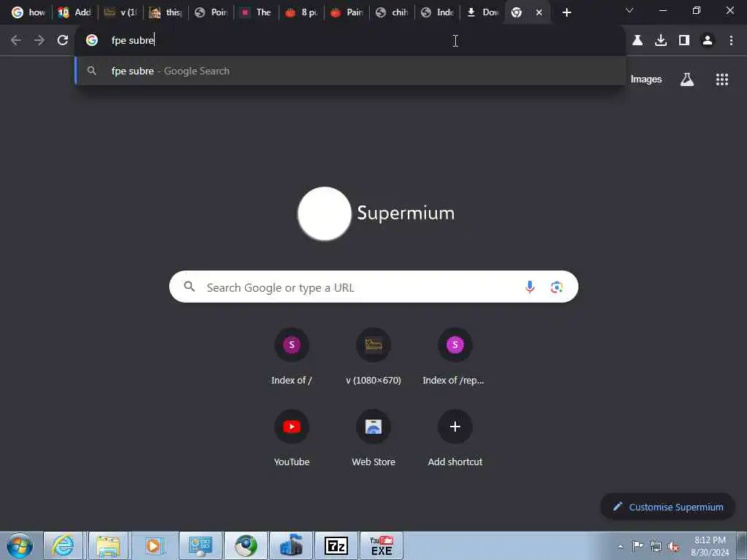
Task: Launch Internet Explorer from the taskbar
Action: coord(63,545)
